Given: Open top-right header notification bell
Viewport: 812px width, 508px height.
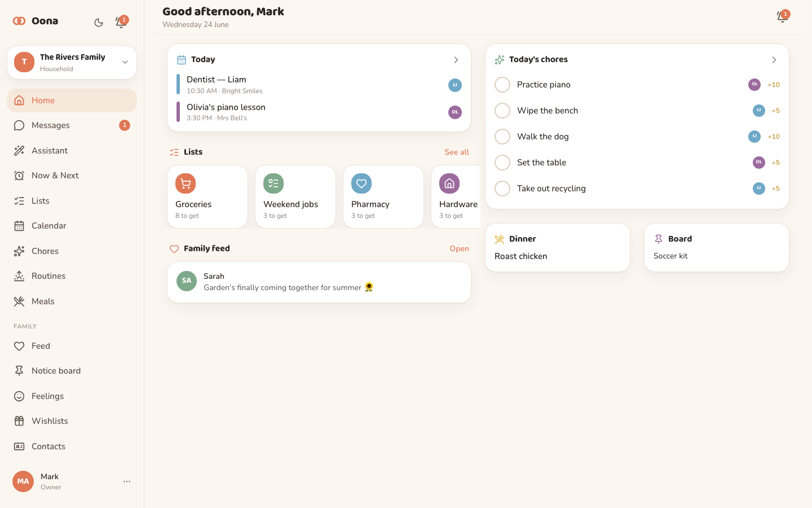Looking at the screenshot, I should coord(782,17).
